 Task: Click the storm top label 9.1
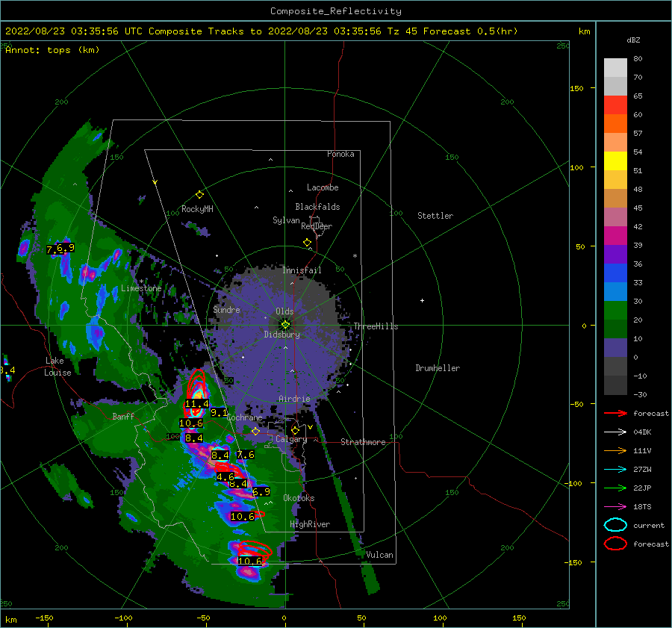(219, 413)
